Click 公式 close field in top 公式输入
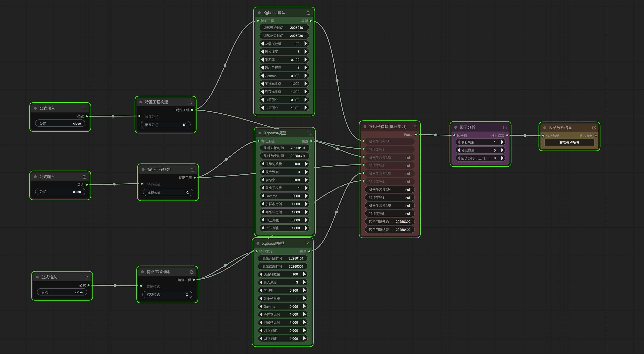The width and height of the screenshot is (644, 354). point(60,123)
